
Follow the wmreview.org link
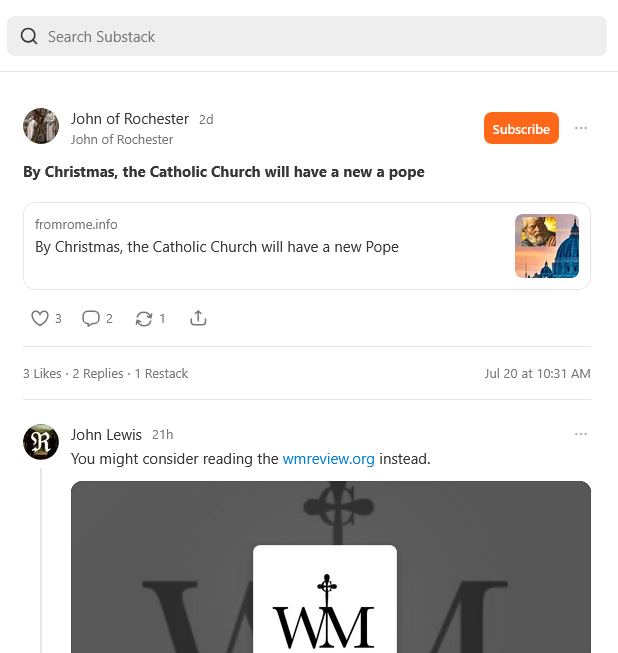[x=328, y=459]
